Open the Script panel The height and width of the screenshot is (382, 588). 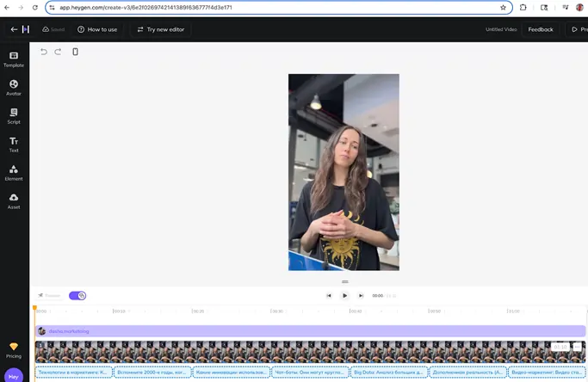point(14,115)
